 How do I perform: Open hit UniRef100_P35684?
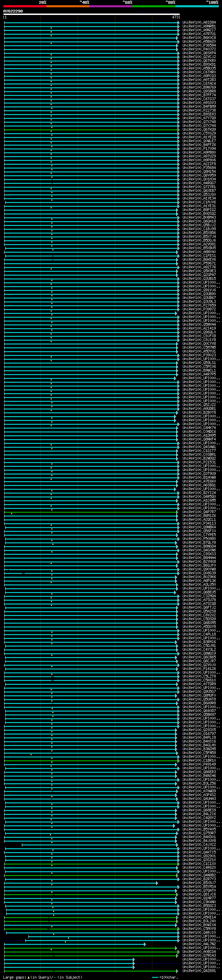(199, 168)
